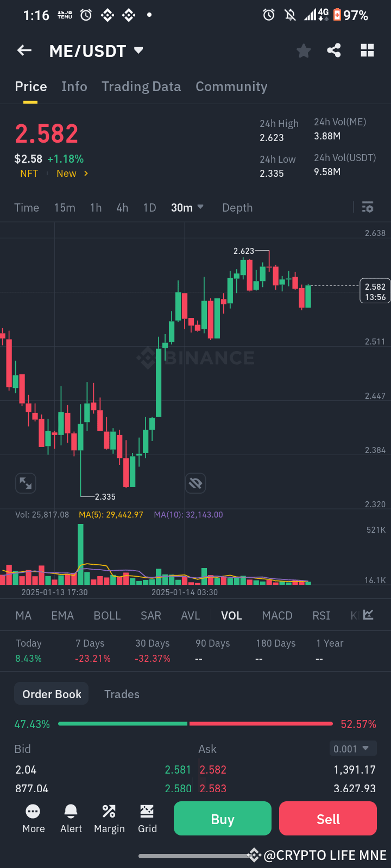Image resolution: width=391 pixels, height=868 pixels.
Task: Open the Grid trading tool
Action: [147, 818]
